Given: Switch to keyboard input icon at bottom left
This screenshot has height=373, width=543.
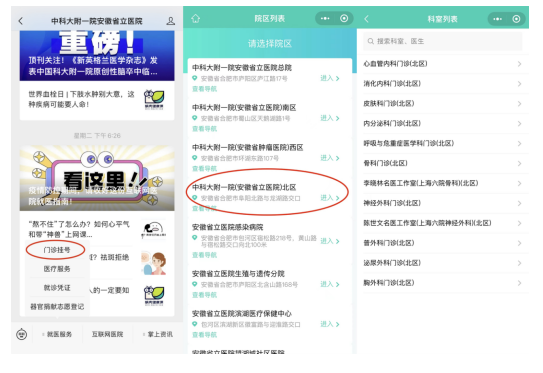Looking at the screenshot, I should pos(21,334).
